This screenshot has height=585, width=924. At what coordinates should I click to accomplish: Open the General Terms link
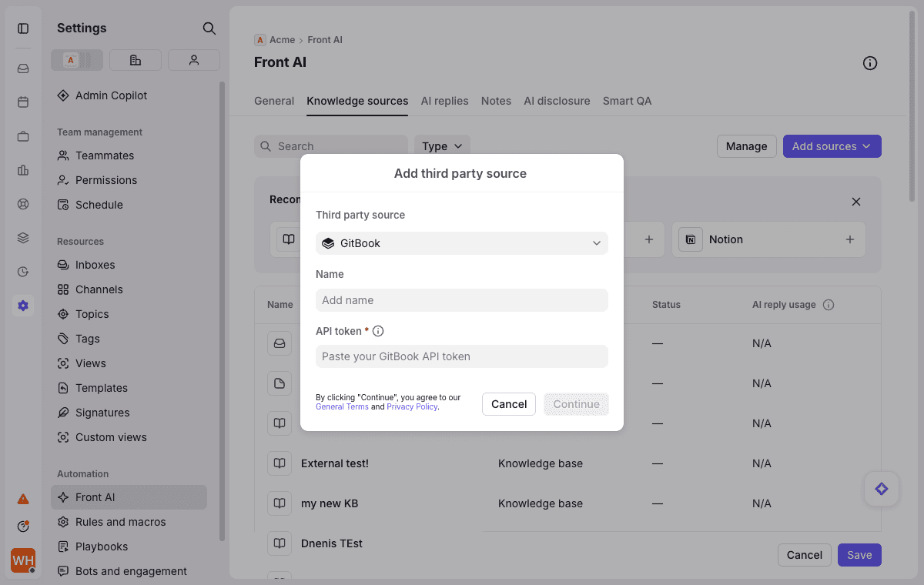point(342,407)
